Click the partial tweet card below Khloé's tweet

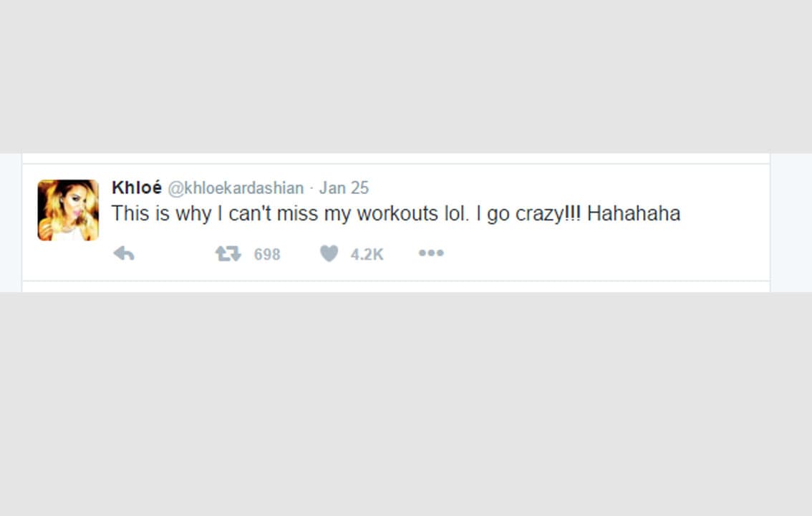pyautogui.click(x=395, y=287)
